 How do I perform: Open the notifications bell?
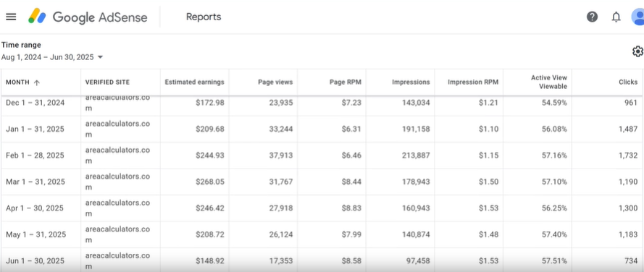616,17
